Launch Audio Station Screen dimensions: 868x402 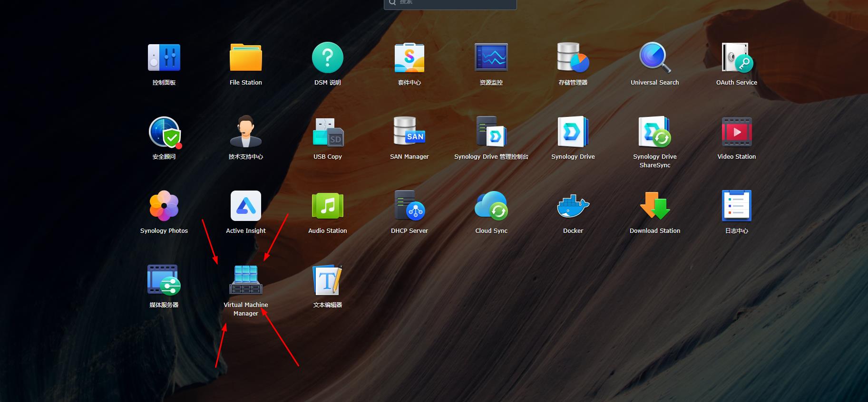(x=327, y=206)
